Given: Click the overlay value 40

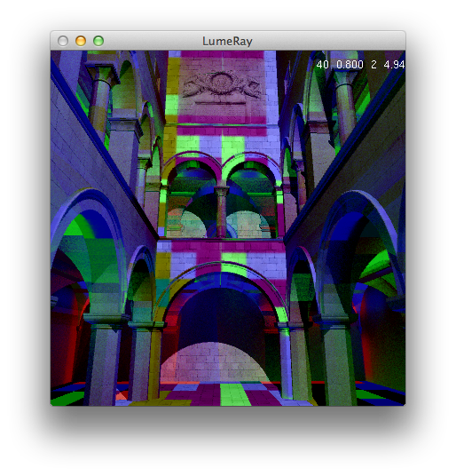Looking at the screenshot, I should coord(322,64).
